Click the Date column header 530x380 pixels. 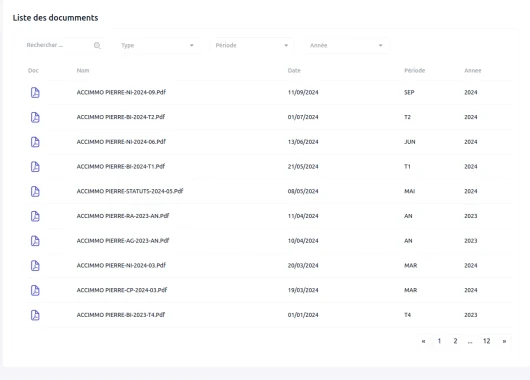pos(294,70)
